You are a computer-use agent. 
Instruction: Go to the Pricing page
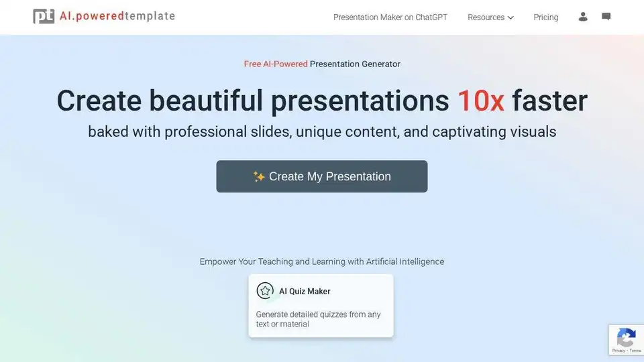click(545, 17)
